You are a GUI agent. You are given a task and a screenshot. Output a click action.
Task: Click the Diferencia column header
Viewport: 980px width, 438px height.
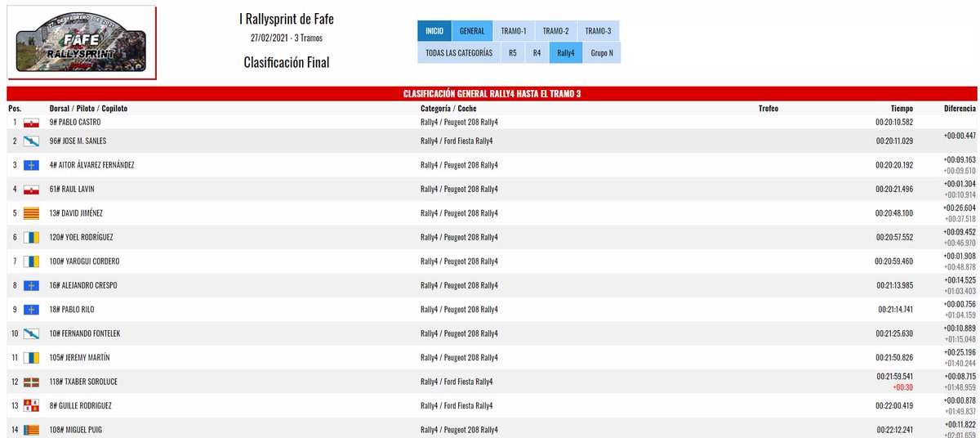(960, 109)
